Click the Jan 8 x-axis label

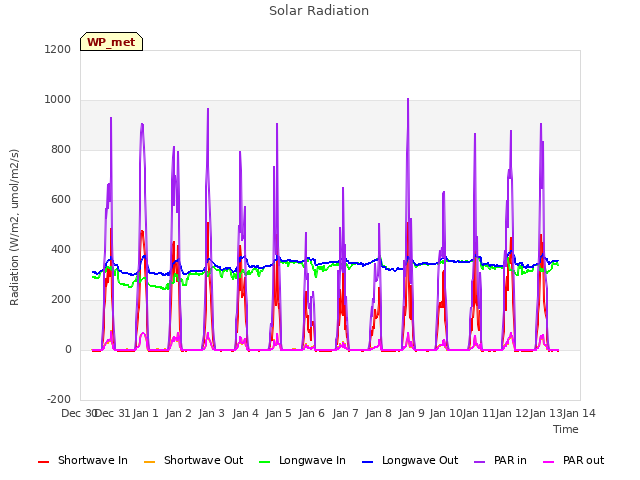pyautogui.click(x=379, y=413)
